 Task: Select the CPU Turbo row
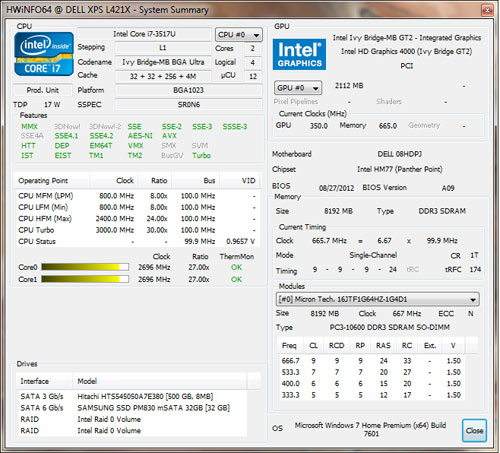(137, 230)
